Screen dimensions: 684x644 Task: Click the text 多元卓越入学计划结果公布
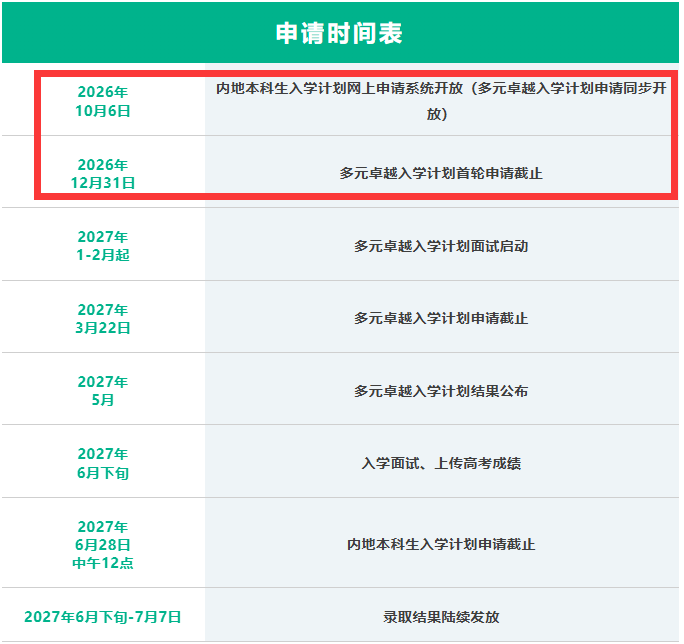point(441,391)
